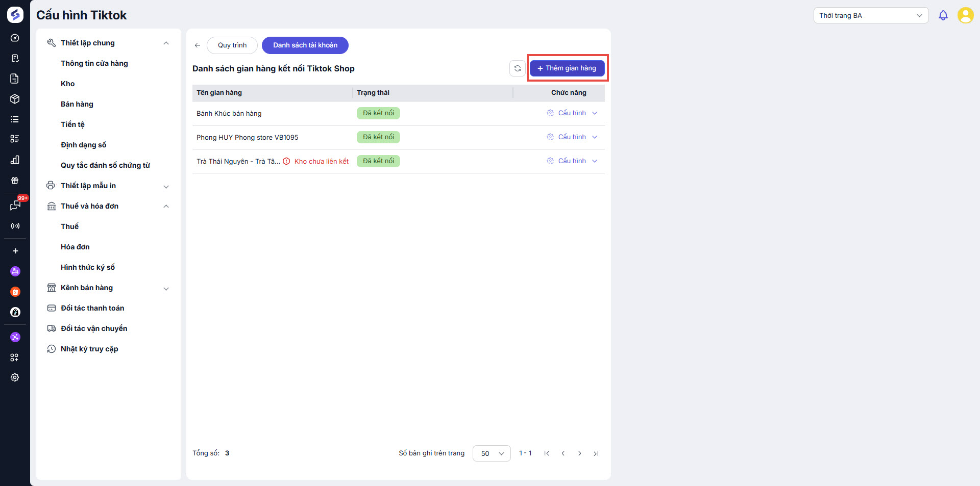Click the back arrow next to Quy trình

pyautogui.click(x=198, y=45)
